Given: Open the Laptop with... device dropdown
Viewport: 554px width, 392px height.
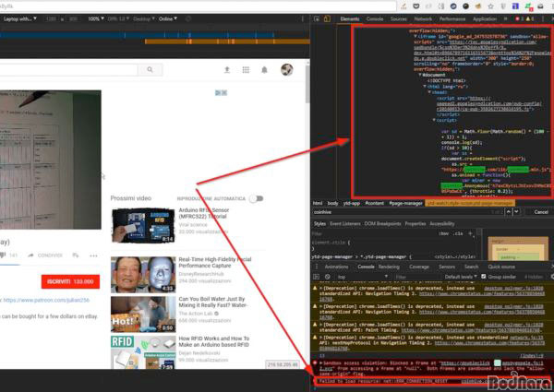Looking at the screenshot, I should 19,19.
